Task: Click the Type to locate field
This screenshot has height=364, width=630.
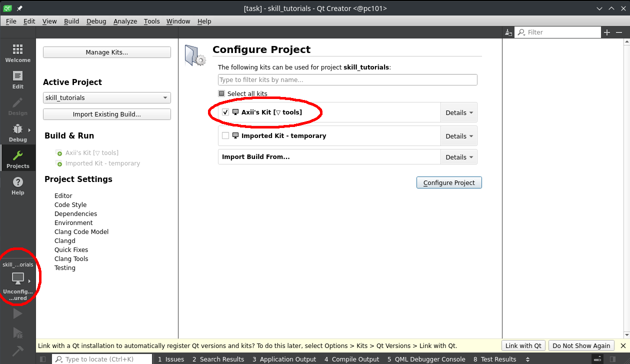Action: [x=102, y=359]
